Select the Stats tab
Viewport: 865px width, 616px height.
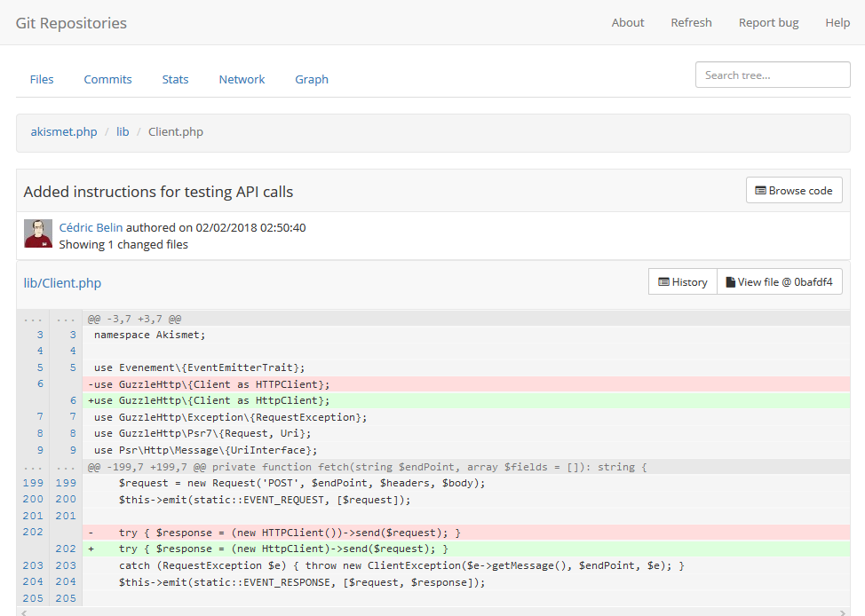(175, 79)
